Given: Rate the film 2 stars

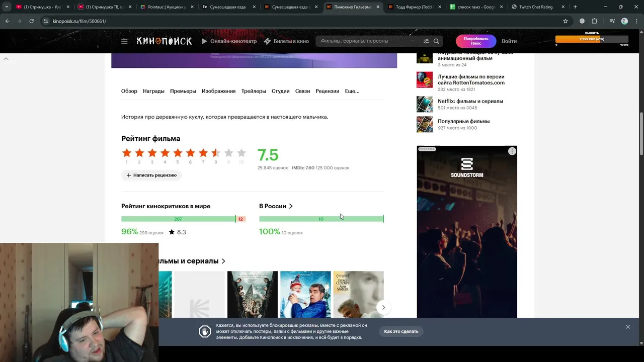Looking at the screenshot, I should pos(139,153).
